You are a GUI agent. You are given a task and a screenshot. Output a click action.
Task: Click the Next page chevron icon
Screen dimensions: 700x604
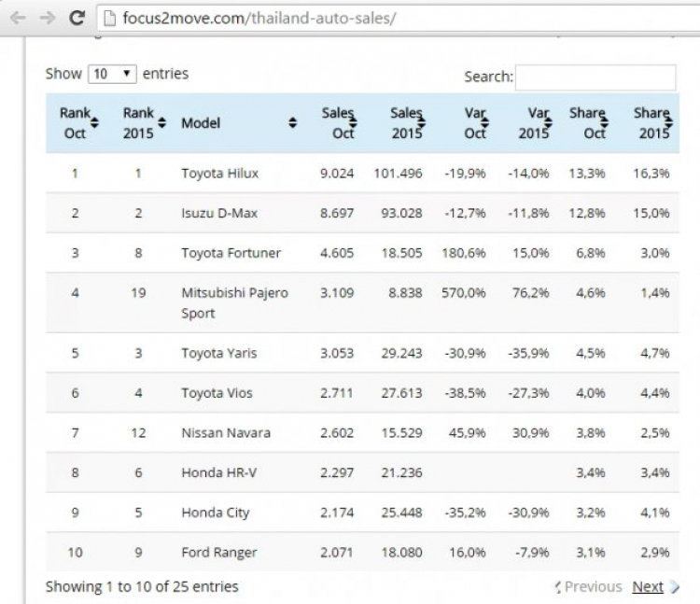click(x=674, y=587)
